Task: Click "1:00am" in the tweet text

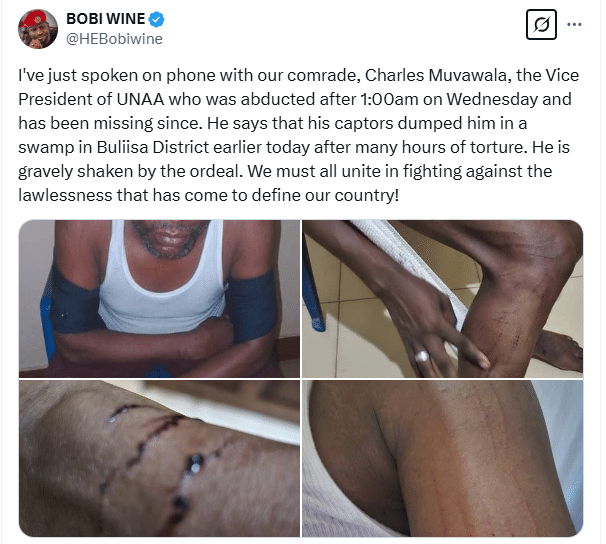Action: tap(389, 99)
